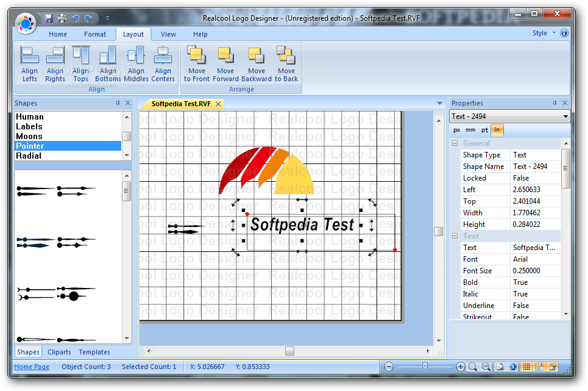Screen dimensions: 588x391
Task: Align Centers of selected shapes
Action: pyautogui.click(x=163, y=64)
